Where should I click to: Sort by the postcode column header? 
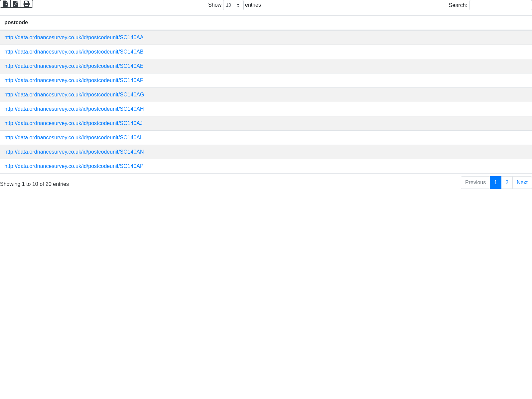[16, 23]
